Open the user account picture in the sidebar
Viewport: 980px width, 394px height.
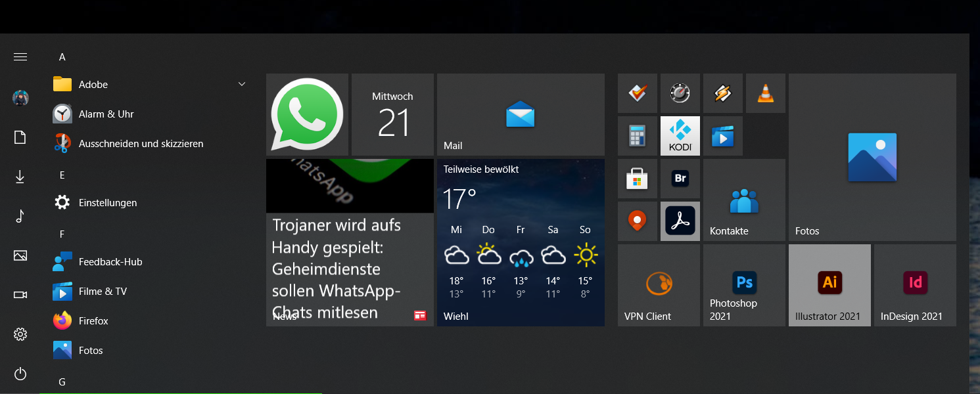(x=20, y=98)
